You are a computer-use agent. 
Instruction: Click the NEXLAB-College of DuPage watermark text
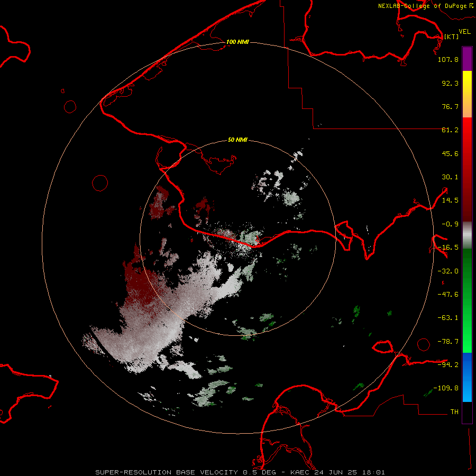(x=426, y=6)
